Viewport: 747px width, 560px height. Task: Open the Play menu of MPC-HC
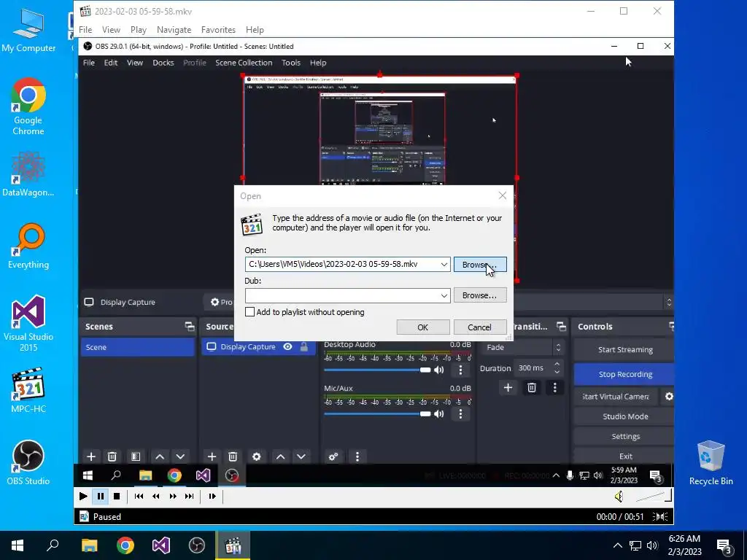(x=138, y=29)
